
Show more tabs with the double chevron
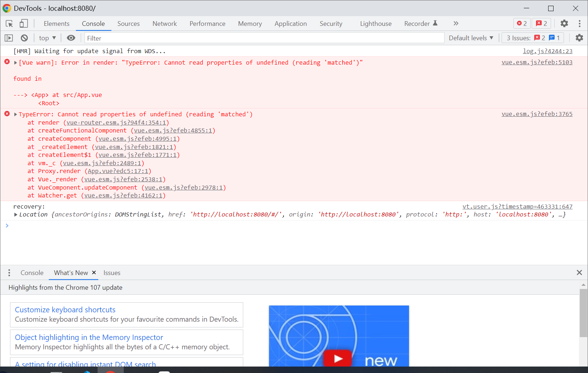tap(456, 23)
